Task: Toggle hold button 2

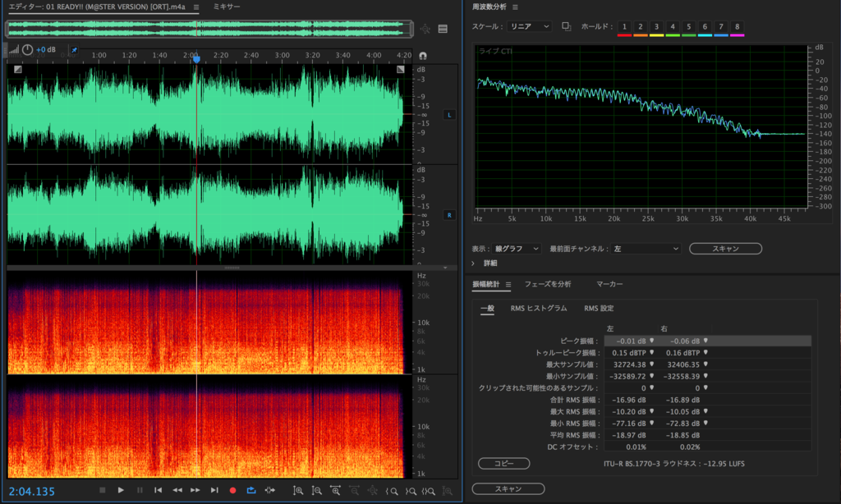Action: (641, 27)
